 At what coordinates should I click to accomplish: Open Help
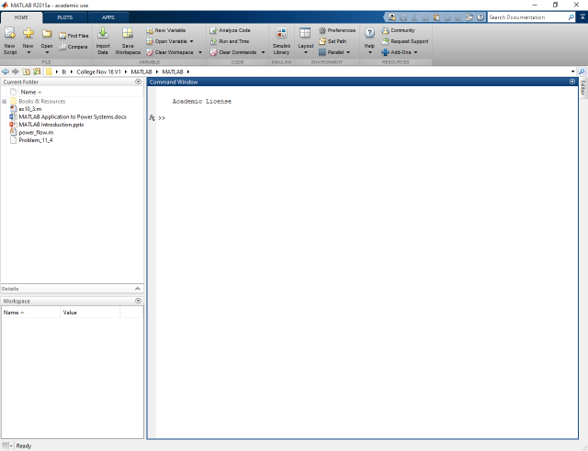point(369,41)
